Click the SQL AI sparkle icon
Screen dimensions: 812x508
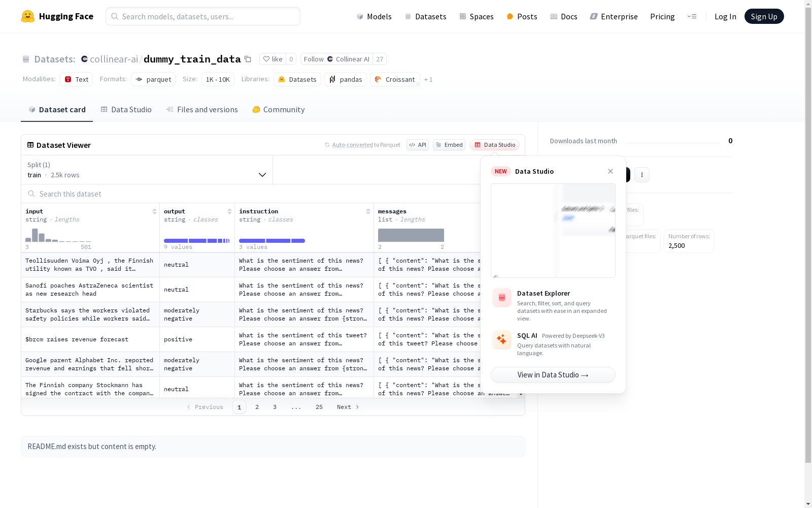coord(502,339)
